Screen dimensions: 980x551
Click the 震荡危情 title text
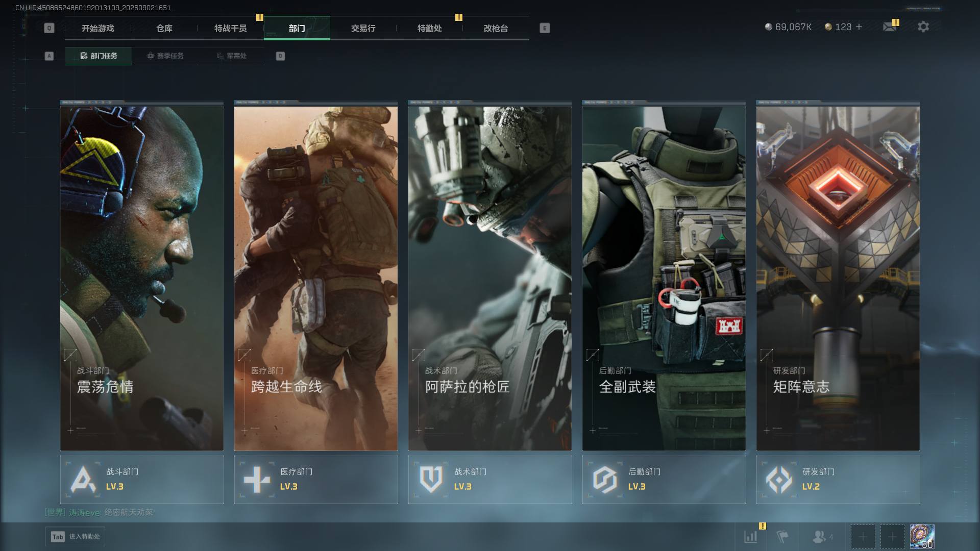tap(105, 387)
